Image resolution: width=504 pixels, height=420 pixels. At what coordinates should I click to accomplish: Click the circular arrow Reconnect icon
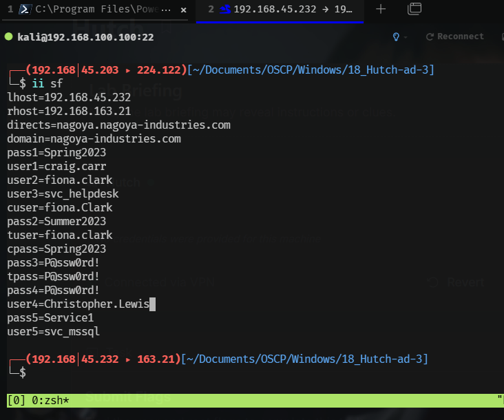(430, 37)
